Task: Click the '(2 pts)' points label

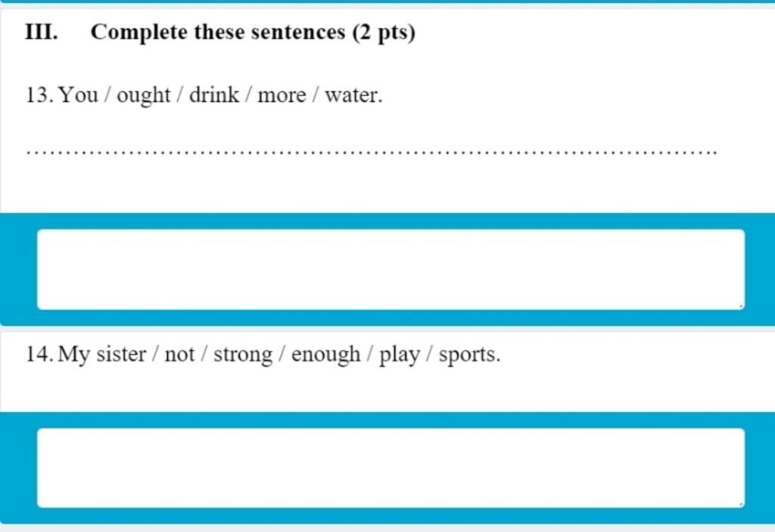Action: (x=384, y=33)
